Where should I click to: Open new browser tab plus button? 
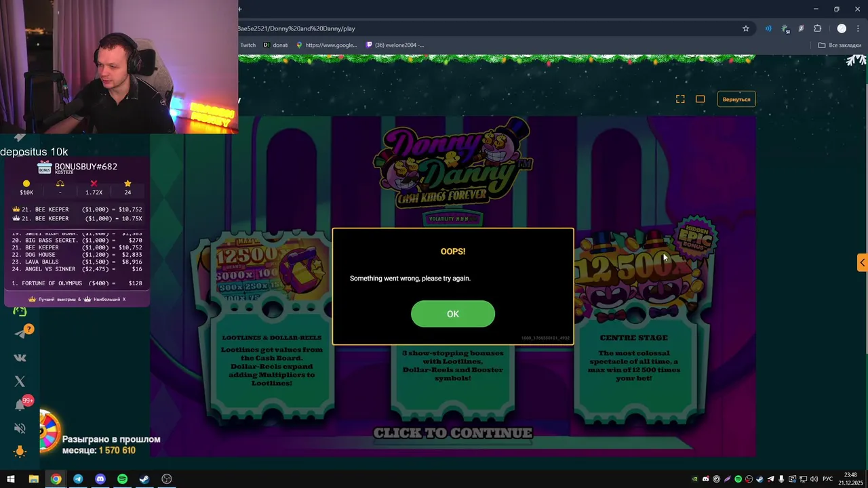(240, 9)
